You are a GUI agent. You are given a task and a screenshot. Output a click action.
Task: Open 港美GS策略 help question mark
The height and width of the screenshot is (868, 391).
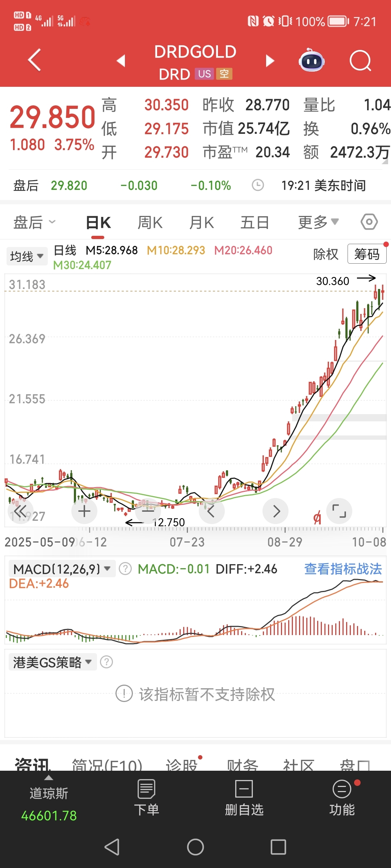click(106, 662)
